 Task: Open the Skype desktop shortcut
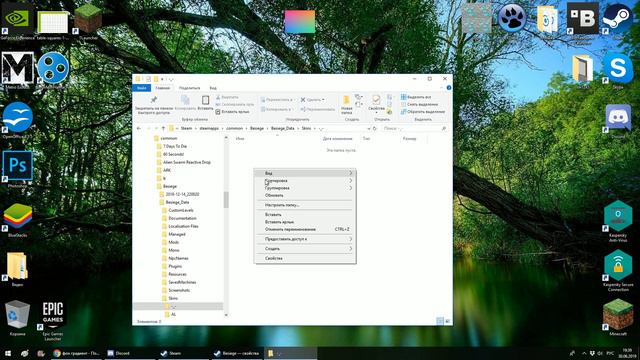point(618,71)
